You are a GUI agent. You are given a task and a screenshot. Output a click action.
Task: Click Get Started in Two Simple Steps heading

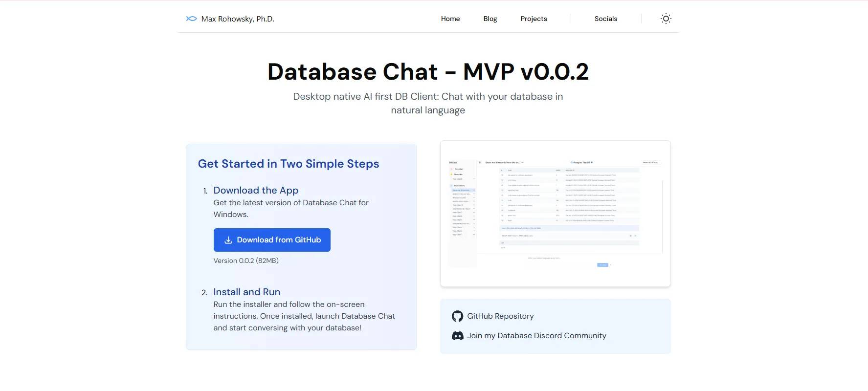point(289,164)
